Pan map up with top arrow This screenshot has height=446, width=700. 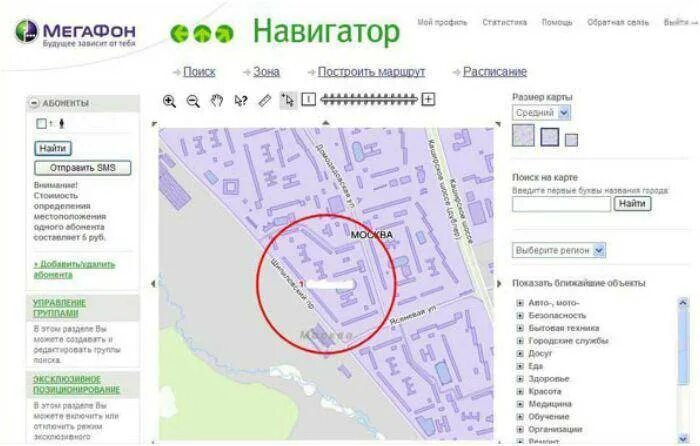[x=326, y=123]
